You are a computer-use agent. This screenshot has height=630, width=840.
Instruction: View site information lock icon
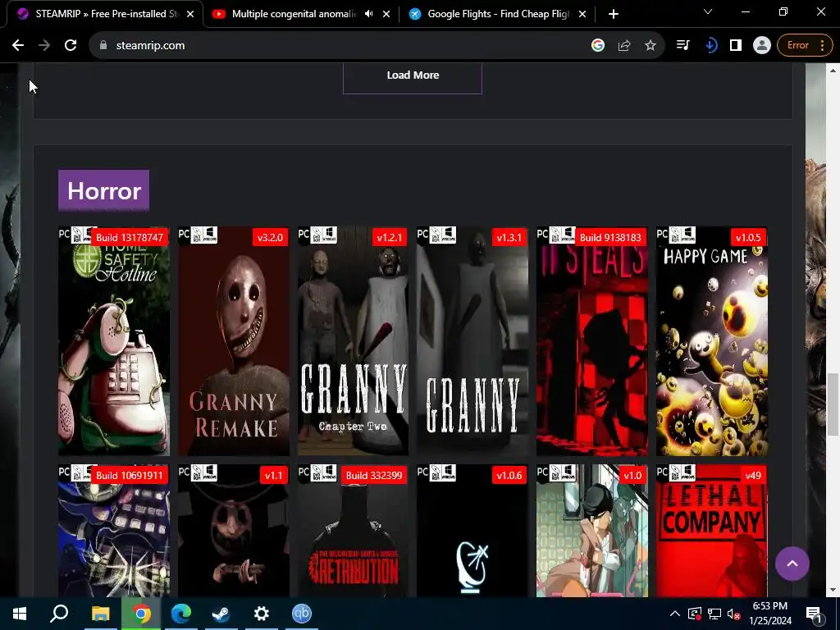(x=103, y=46)
